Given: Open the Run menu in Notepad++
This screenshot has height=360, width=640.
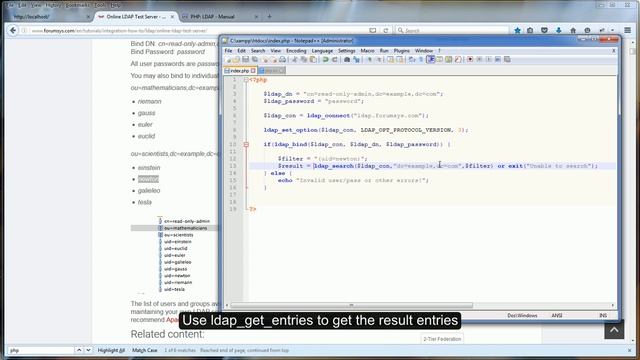Looking at the screenshot, I should 384,51.
